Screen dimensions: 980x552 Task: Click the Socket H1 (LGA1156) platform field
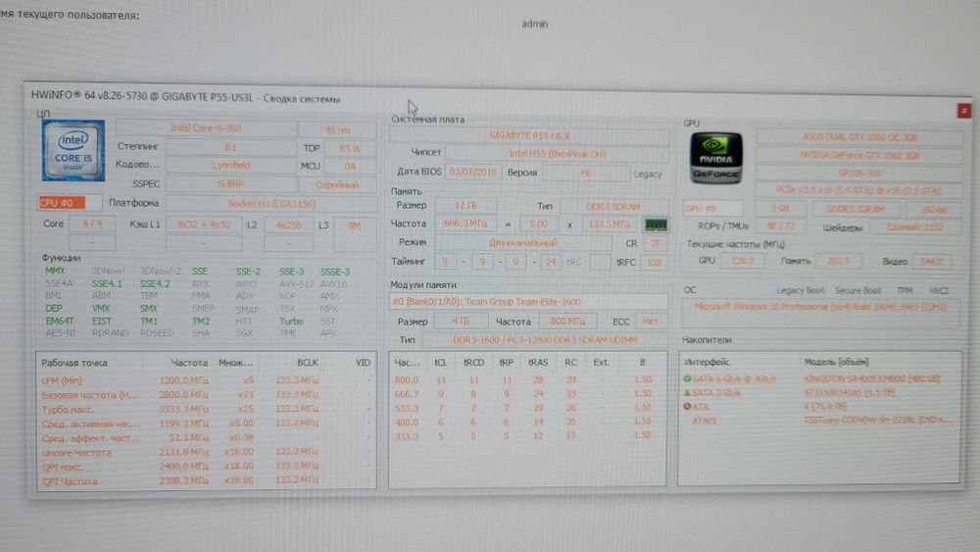(271, 204)
